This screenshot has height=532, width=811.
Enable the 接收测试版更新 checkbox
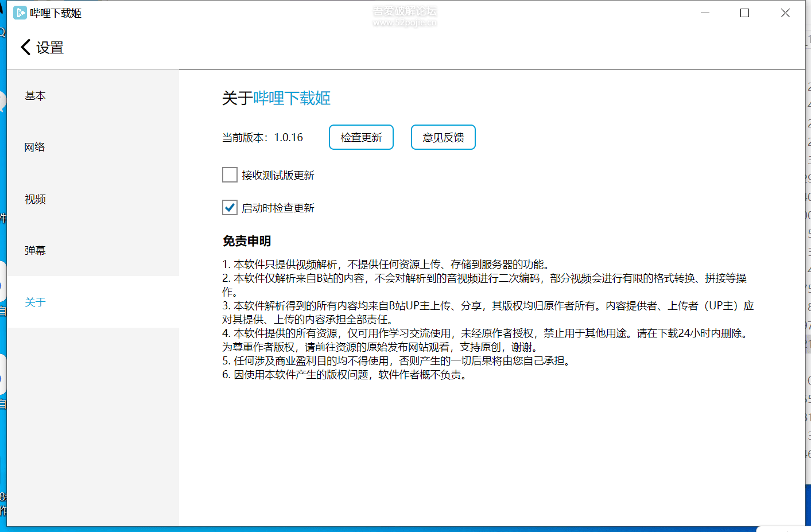(x=230, y=174)
